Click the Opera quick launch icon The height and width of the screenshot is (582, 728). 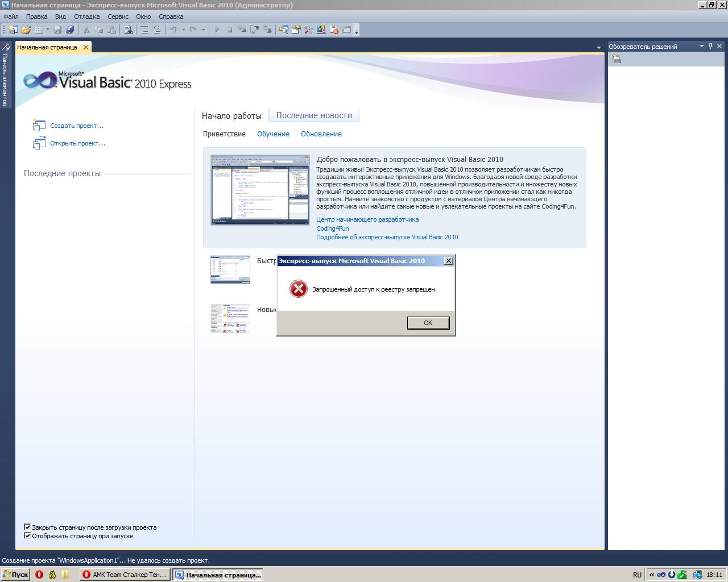coord(39,575)
